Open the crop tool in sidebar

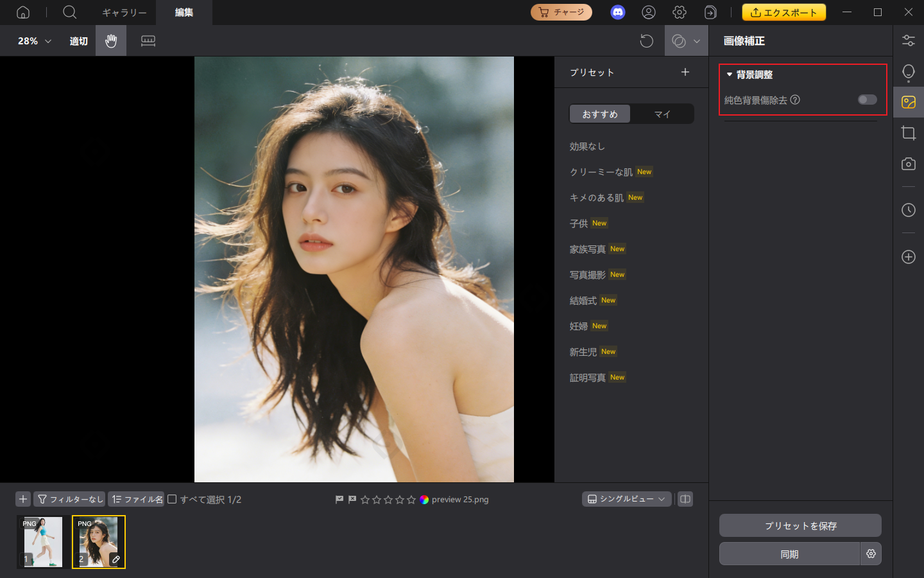coord(908,133)
